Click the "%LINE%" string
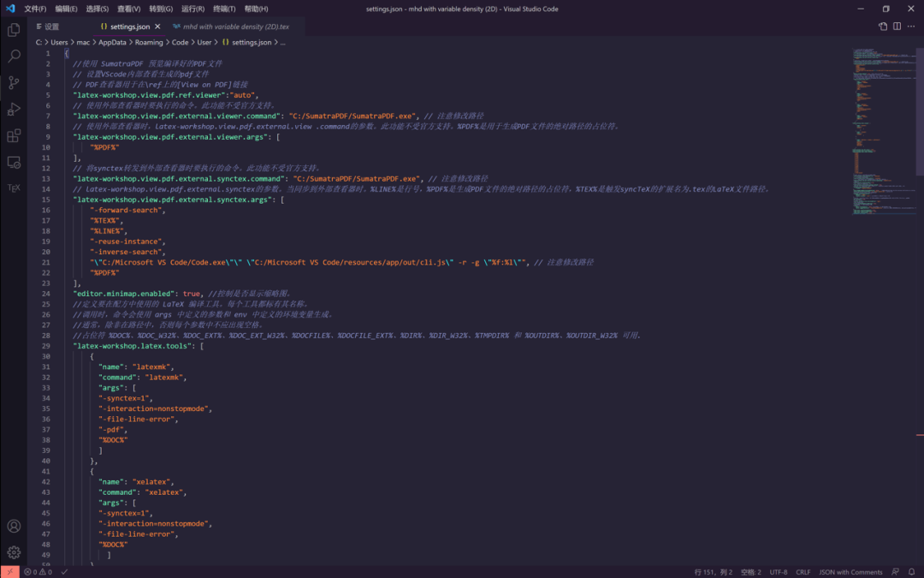924x578 pixels. tap(107, 231)
